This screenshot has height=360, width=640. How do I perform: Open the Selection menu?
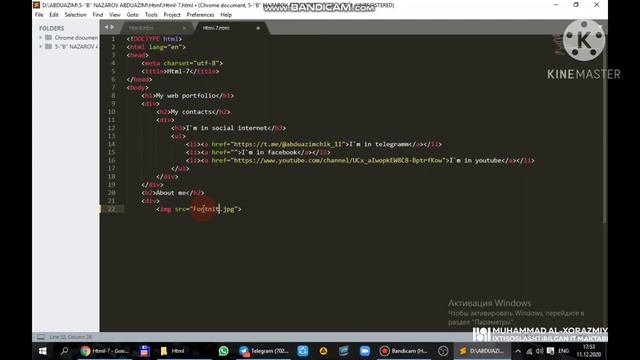coord(76,15)
